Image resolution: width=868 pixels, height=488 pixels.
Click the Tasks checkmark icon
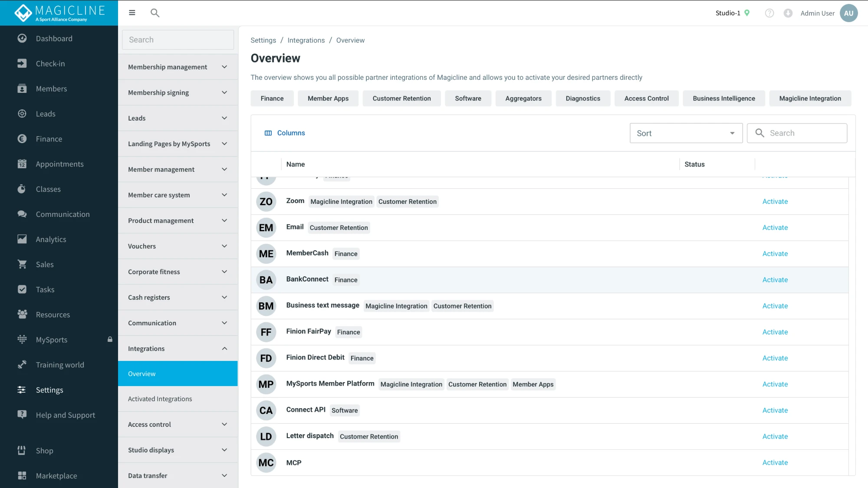click(x=22, y=289)
